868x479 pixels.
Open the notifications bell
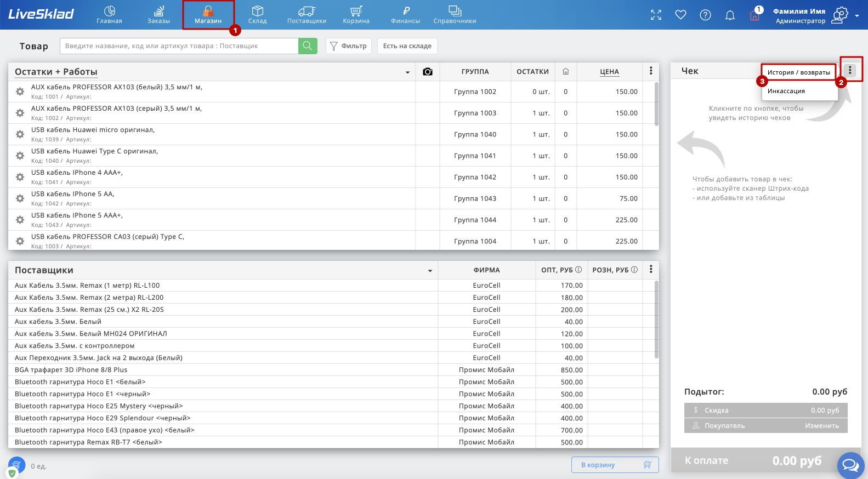[730, 15]
